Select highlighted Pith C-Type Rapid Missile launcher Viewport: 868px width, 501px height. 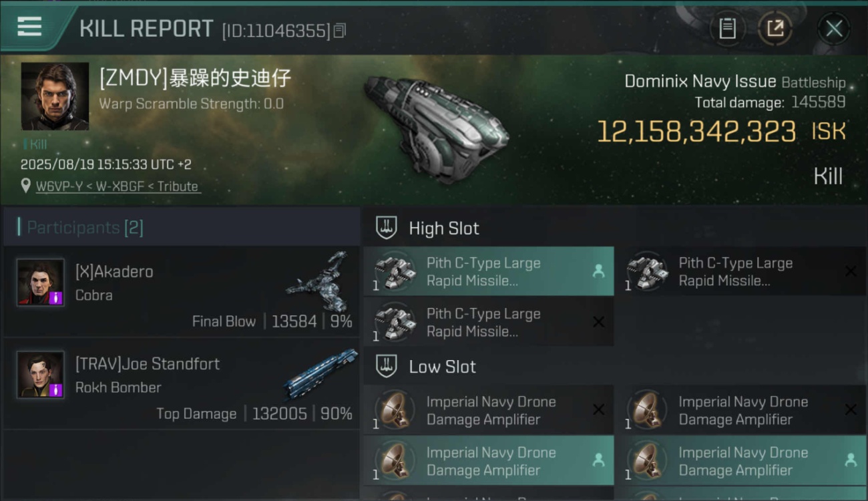489,271
